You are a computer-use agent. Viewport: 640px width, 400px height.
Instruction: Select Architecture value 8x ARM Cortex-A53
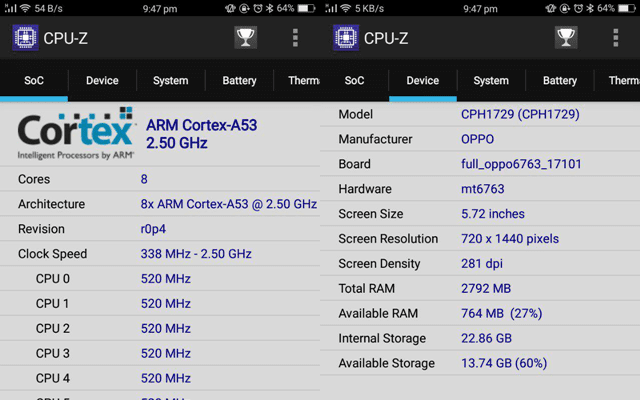click(x=229, y=204)
